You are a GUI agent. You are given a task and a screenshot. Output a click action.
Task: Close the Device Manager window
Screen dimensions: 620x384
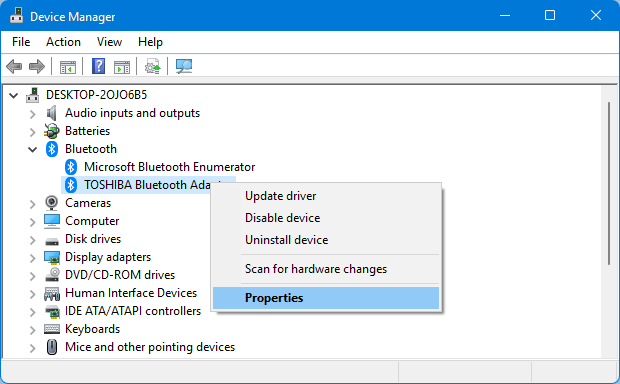point(596,15)
